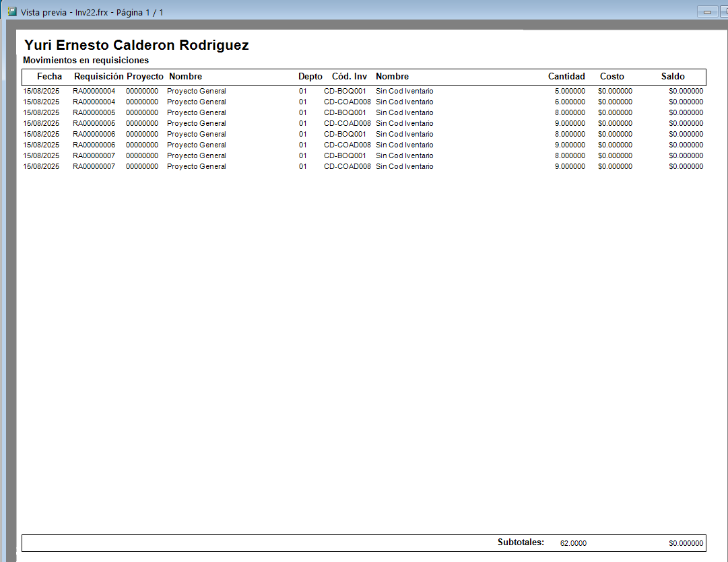Click quantity 9.000000 of requisition RA00000007
The height and width of the screenshot is (562, 728).
(x=570, y=167)
